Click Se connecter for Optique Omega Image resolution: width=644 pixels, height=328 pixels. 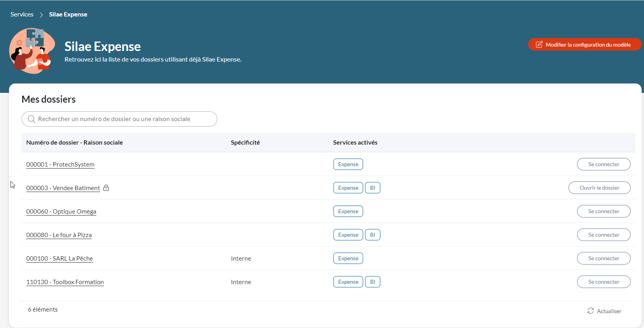(604, 211)
